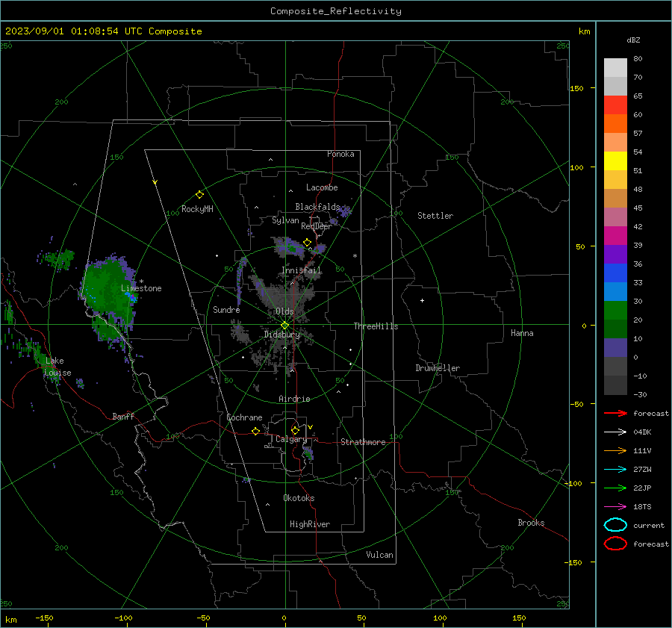This screenshot has width=672, height=628.
Task: Click the red forecast arrow legend icon
Action: 615,413
